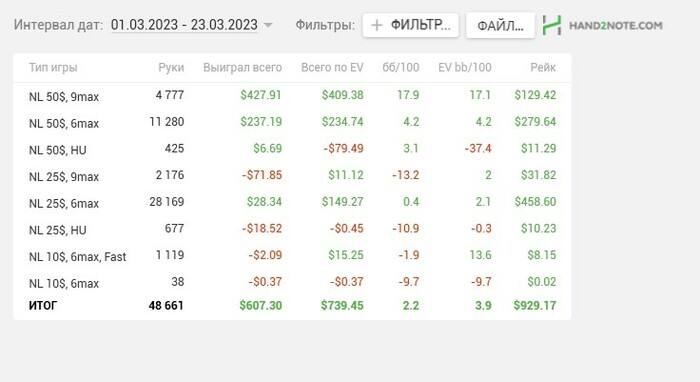Sort by бб/100 column header
Image resolution: width=700 pixels, height=382 pixels.
pyautogui.click(x=400, y=67)
